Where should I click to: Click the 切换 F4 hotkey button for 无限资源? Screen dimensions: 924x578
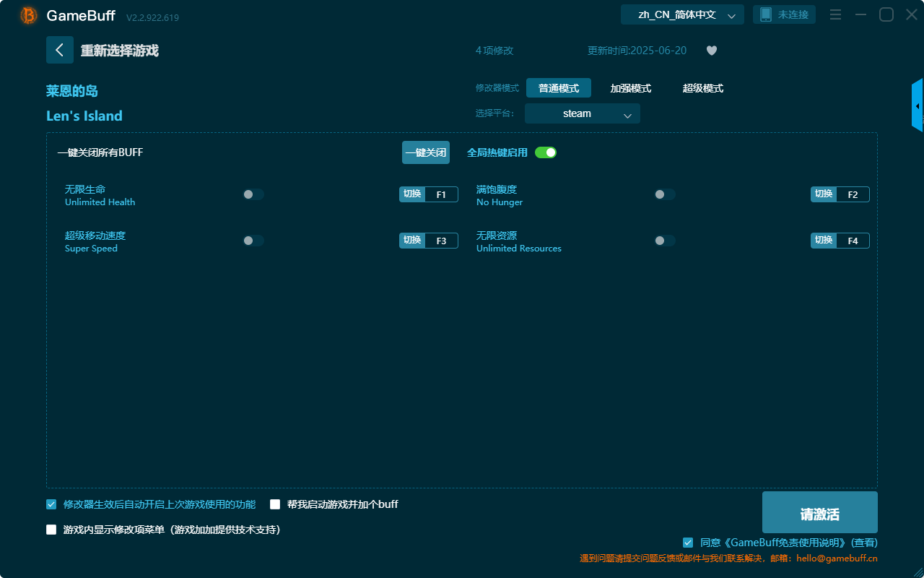(x=840, y=240)
